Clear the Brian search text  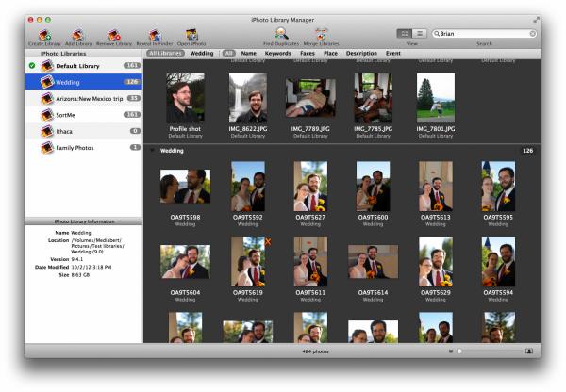click(532, 33)
